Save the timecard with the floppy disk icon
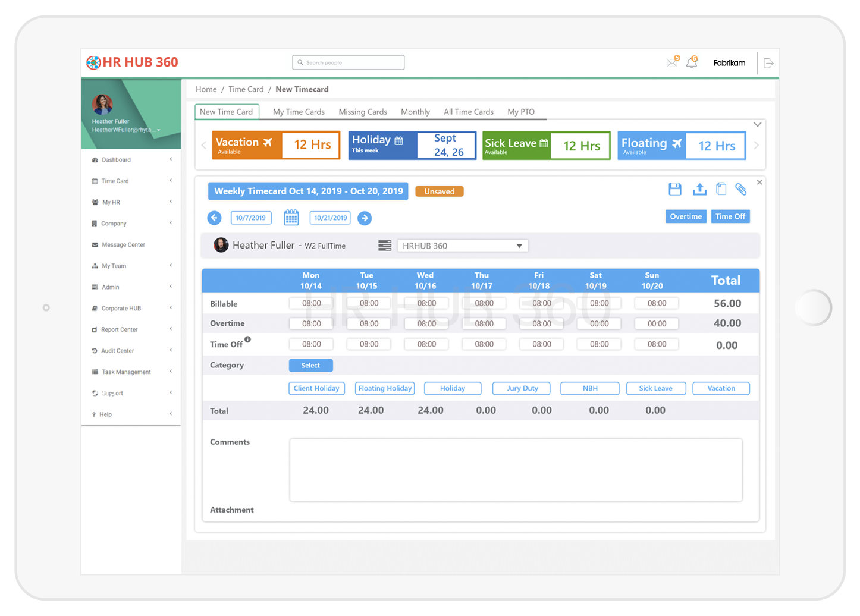Image resolution: width=860 pixels, height=616 pixels. pos(675,189)
